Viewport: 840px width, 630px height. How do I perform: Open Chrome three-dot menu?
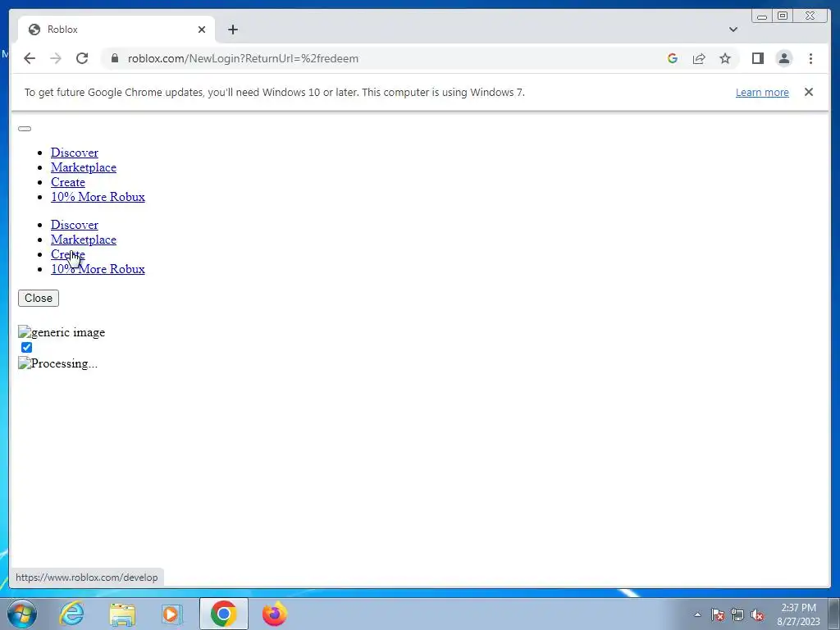point(810,58)
